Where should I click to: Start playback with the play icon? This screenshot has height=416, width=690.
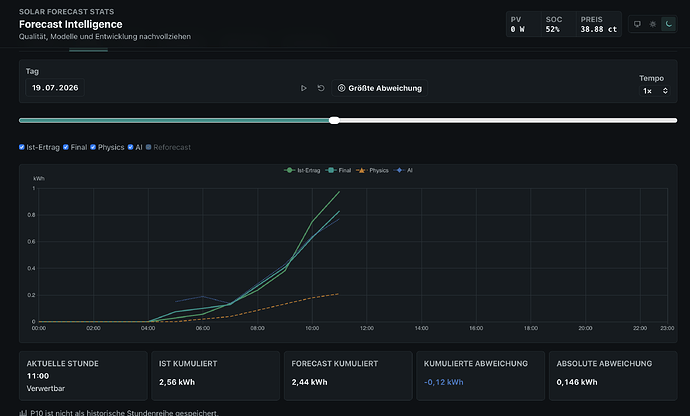(x=304, y=88)
